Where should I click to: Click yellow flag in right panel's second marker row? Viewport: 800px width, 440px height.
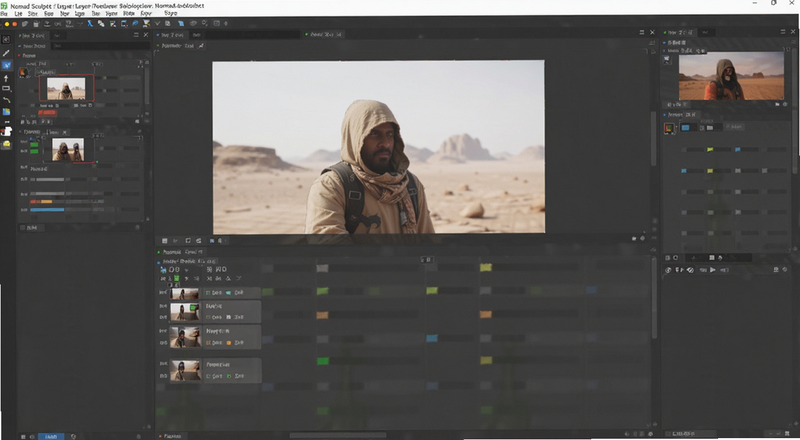pos(710,170)
